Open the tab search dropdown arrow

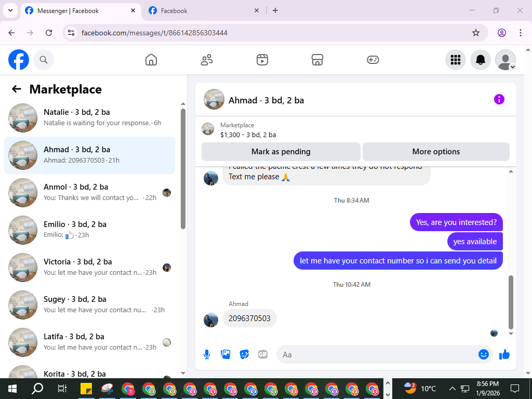coord(10,10)
